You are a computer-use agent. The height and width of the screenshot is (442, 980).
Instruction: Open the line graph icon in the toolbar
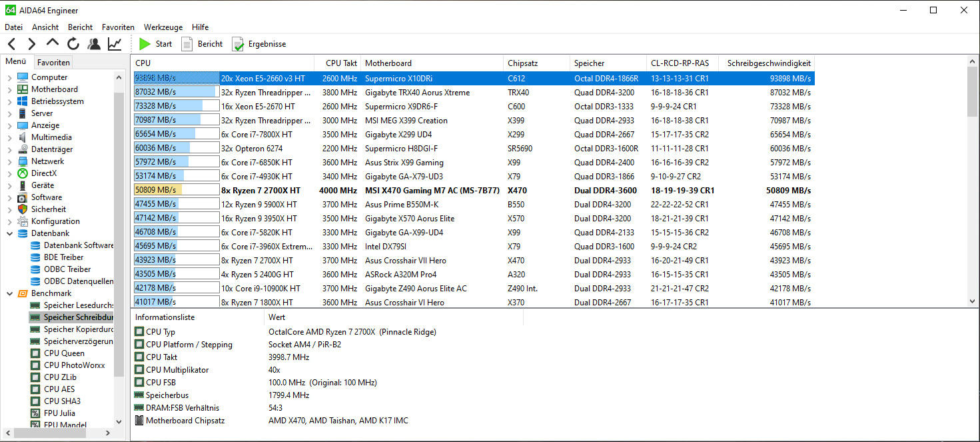[x=115, y=44]
